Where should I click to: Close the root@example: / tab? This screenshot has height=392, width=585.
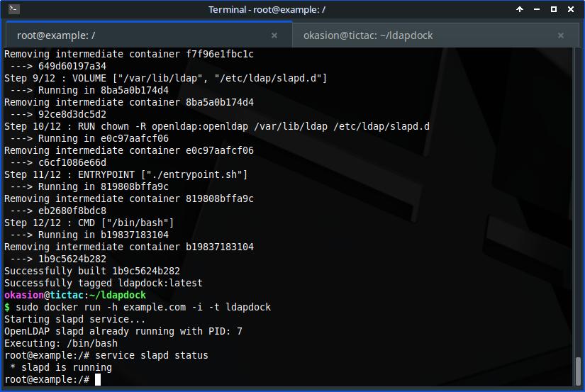click(275, 35)
